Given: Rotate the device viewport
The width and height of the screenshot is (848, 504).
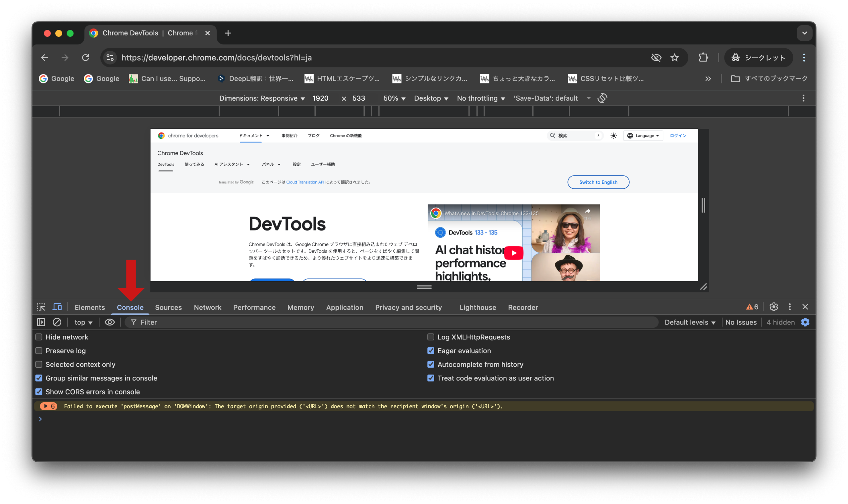Looking at the screenshot, I should pos(602,98).
